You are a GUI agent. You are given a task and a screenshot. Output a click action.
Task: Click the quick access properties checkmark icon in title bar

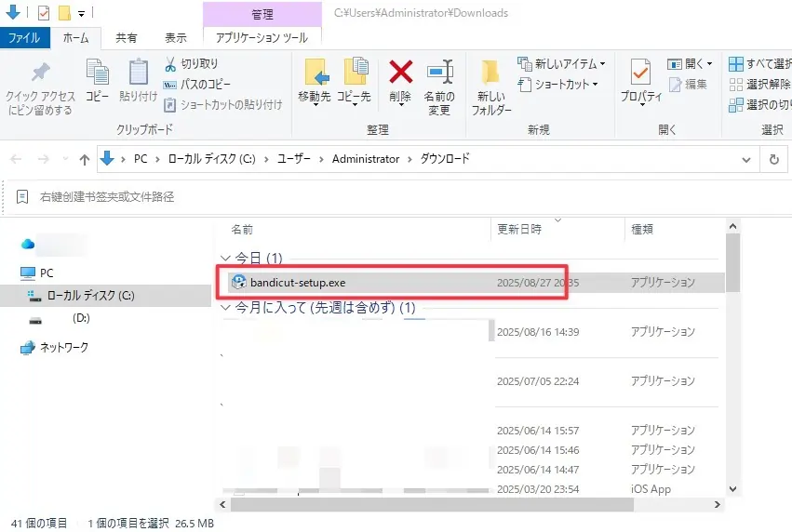pos(44,13)
